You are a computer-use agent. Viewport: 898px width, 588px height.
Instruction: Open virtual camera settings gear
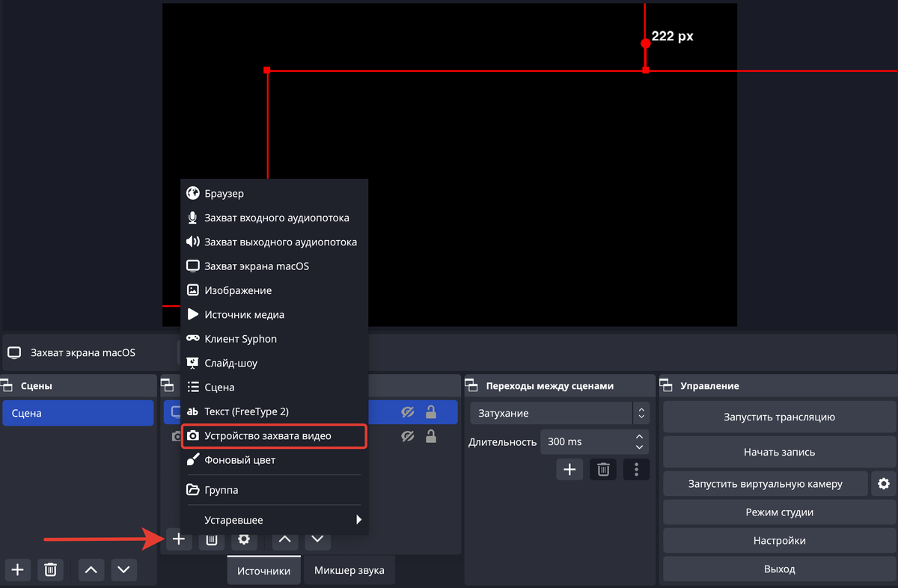pyautogui.click(x=883, y=484)
